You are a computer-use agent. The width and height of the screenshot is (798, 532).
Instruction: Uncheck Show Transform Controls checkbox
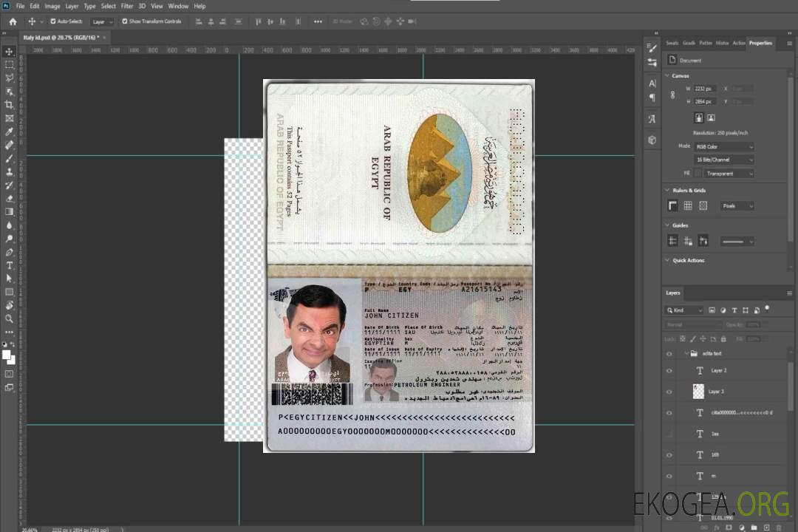click(125, 21)
